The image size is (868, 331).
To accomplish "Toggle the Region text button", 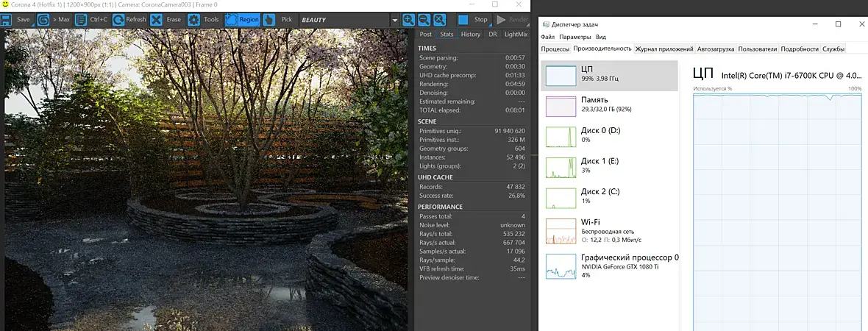I will [249, 20].
